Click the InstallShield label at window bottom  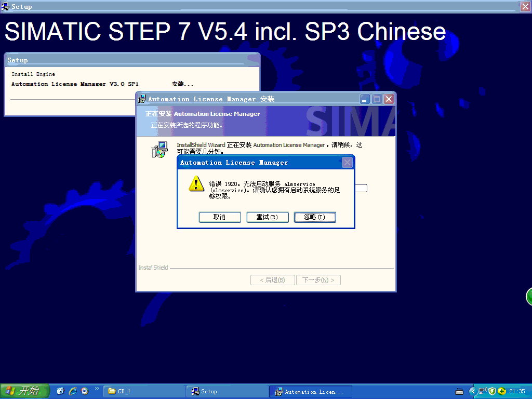(153, 268)
